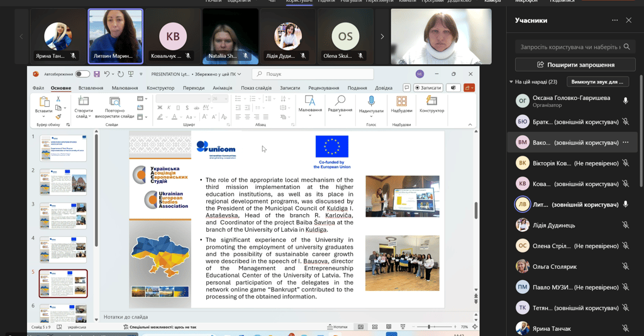Screen dimensions: 644x336
Task: Switch to Reading view icon
Action: pos(389,327)
